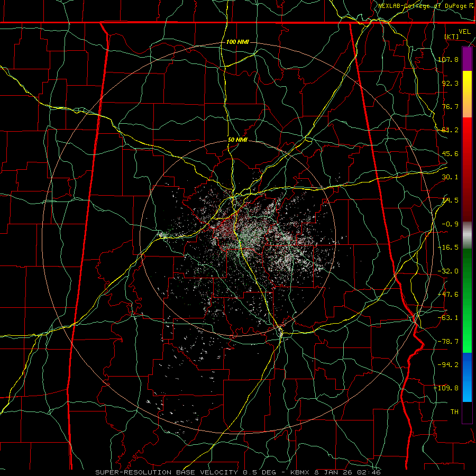Click the -47.6 velocity scale value
Screen dimensions: 476x476
tap(448, 295)
